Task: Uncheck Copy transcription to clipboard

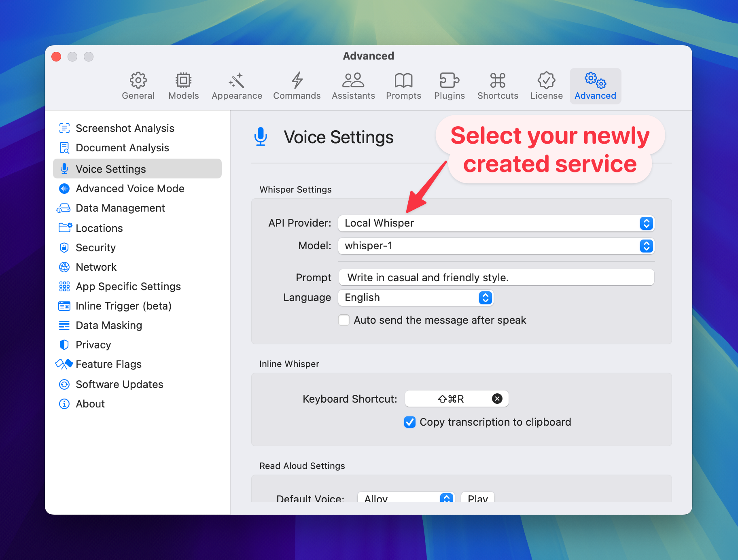Action: coord(409,422)
